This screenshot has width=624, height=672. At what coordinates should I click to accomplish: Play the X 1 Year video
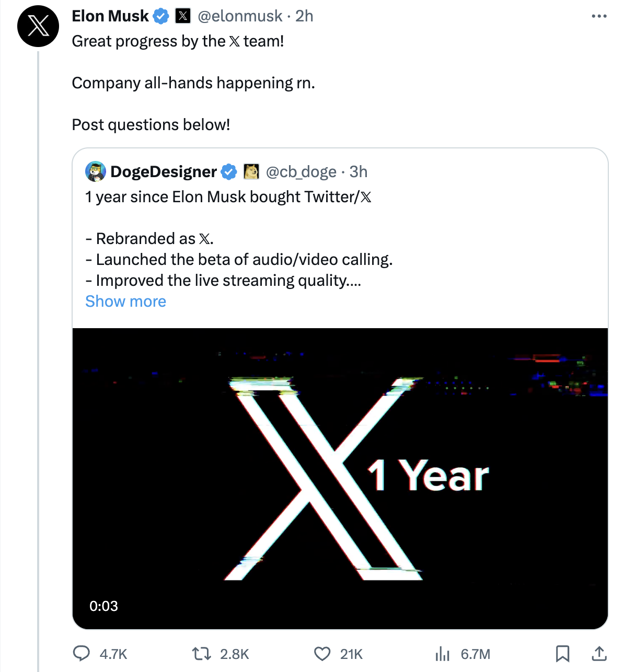click(x=340, y=478)
